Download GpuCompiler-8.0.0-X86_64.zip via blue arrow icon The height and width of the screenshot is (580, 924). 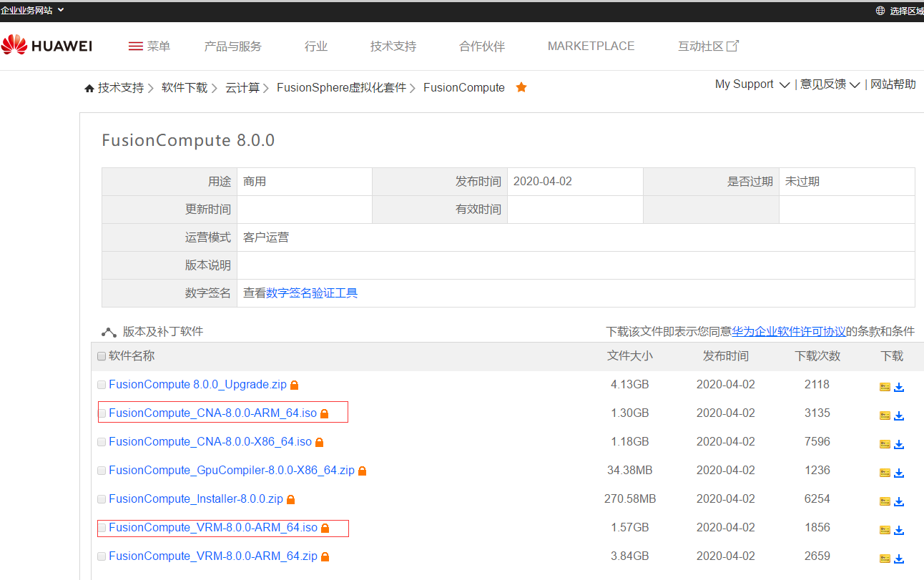coord(899,473)
